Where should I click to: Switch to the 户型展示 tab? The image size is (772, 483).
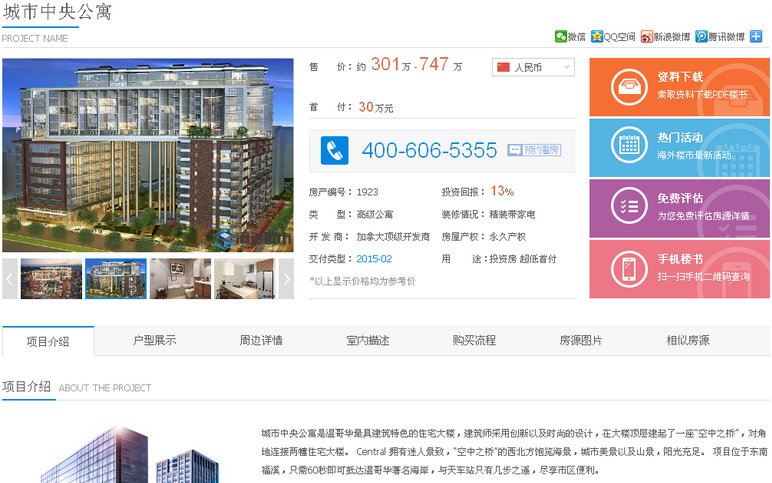click(x=154, y=340)
